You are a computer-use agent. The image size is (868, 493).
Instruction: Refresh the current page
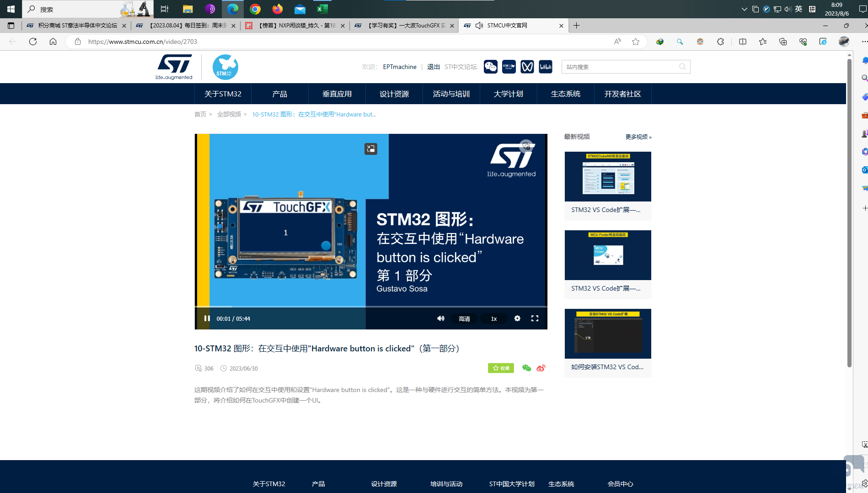point(33,42)
